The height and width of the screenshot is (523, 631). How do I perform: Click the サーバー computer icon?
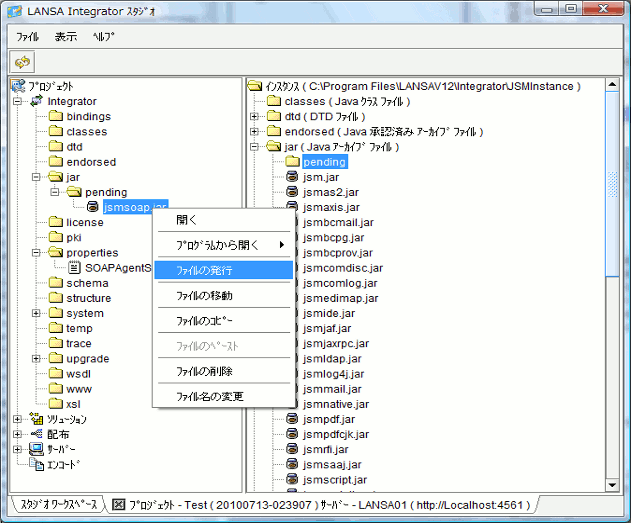[x=36, y=449]
